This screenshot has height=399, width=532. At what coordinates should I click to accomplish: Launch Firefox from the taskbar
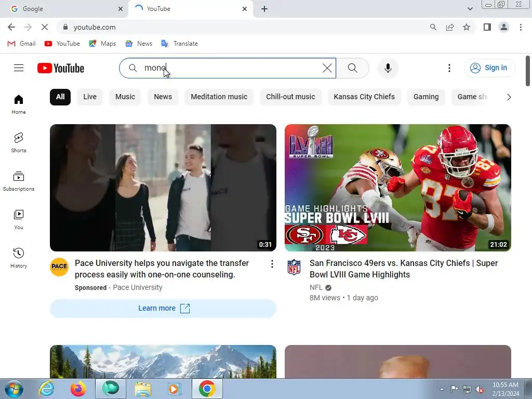(78, 389)
